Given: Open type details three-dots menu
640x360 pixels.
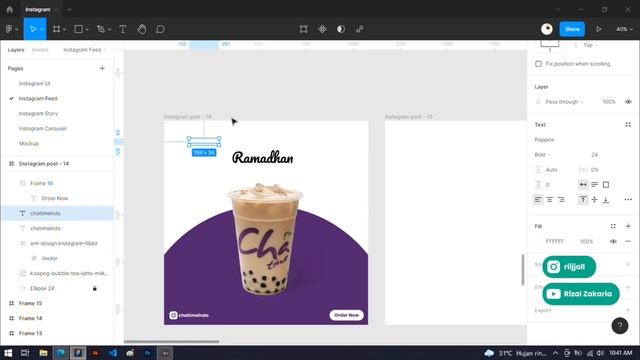Looking at the screenshot, I should 628,200.
